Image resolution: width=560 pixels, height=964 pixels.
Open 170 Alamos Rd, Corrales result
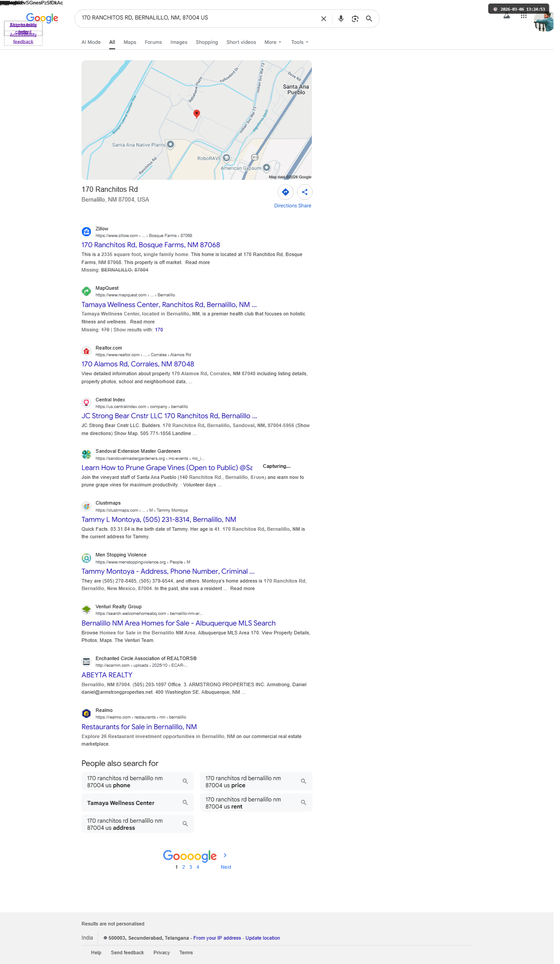tap(138, 364)
